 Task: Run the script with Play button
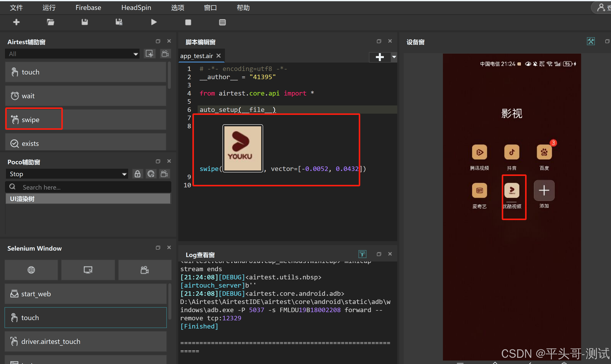click(x=154, y=22)
